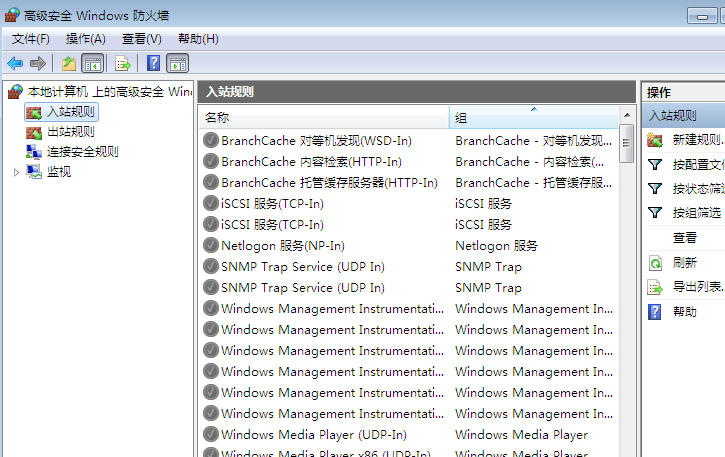The height and width of the screenshot is (457, 725).
Task: Click the 刷新 action link
Action: 685,263
